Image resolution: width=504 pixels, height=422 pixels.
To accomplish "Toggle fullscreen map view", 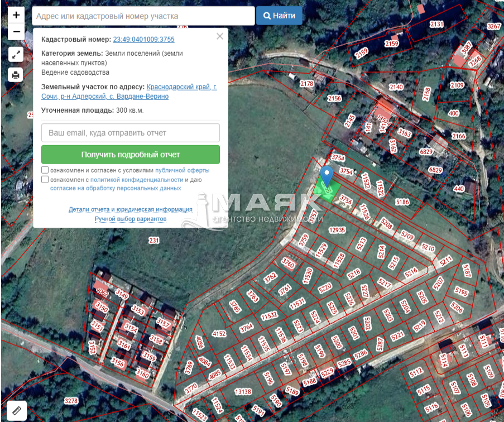I will tap(16, 55).
